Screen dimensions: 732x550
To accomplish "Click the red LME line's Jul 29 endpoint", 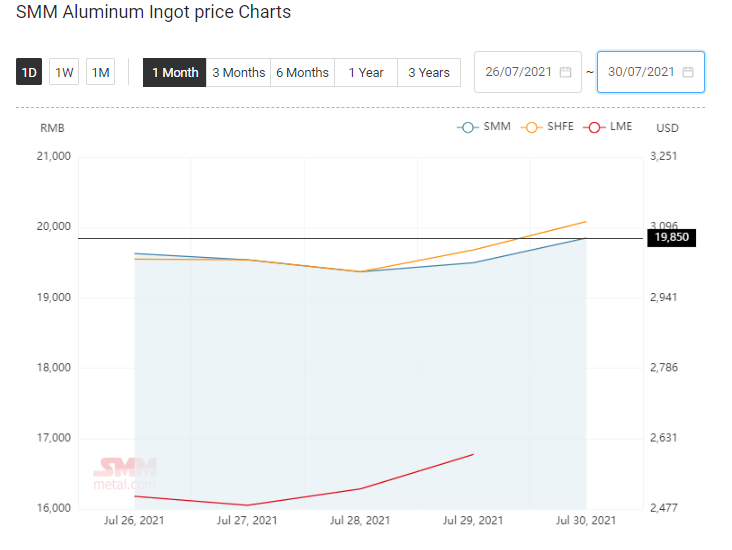I will [x=473, y=454].
